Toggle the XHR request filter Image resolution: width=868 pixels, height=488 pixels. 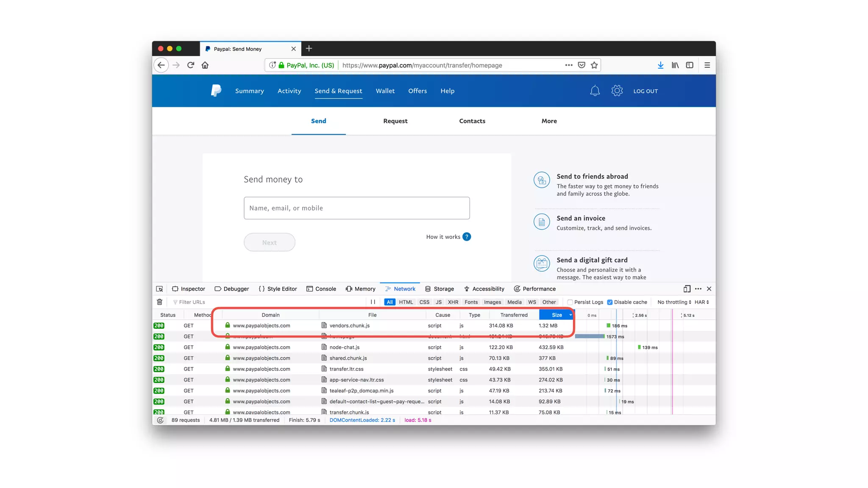453,302
